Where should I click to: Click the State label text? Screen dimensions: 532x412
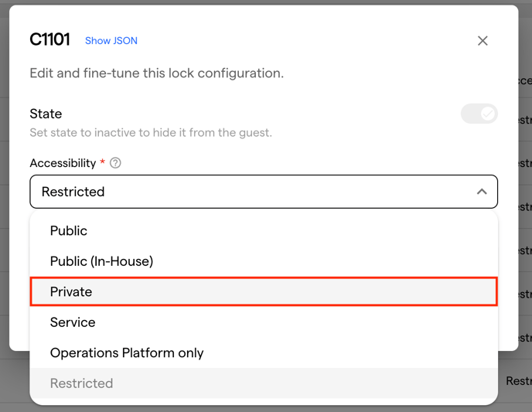point(46,114)
